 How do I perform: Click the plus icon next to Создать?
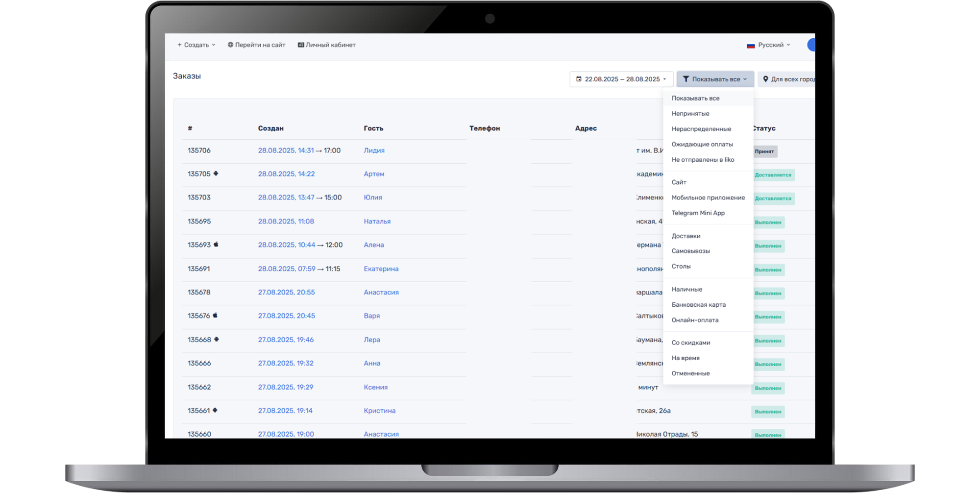coord(179,45)
